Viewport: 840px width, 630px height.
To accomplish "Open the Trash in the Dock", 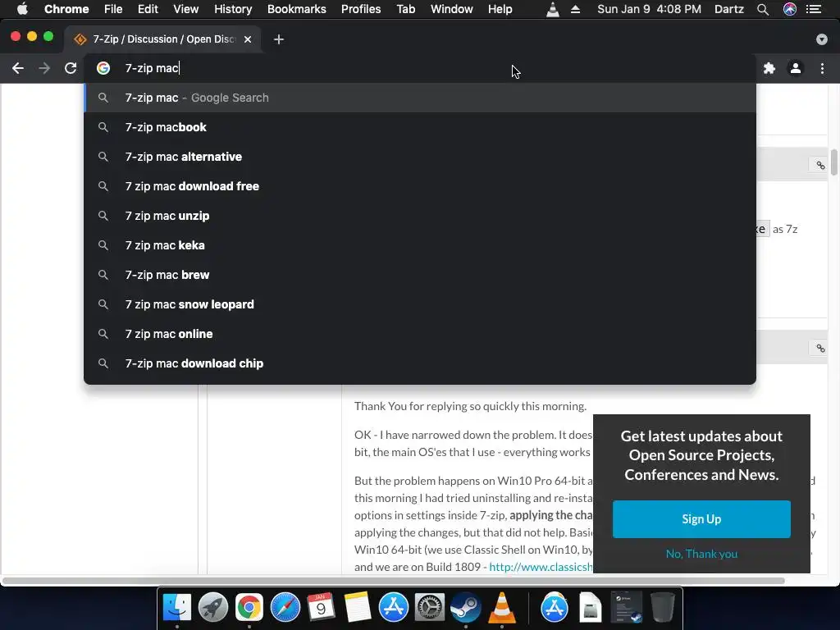I will [x=663, y=608].
